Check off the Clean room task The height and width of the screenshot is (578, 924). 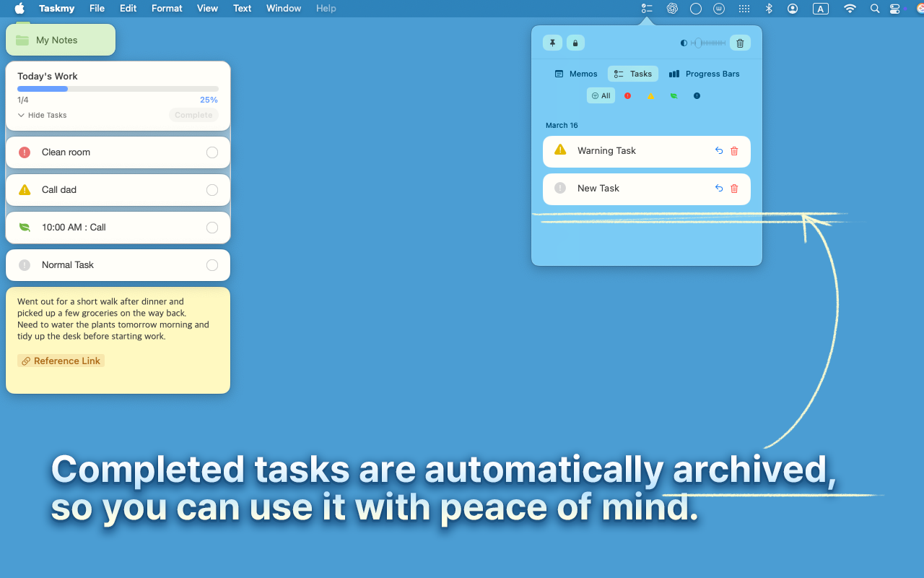point(212,152)
